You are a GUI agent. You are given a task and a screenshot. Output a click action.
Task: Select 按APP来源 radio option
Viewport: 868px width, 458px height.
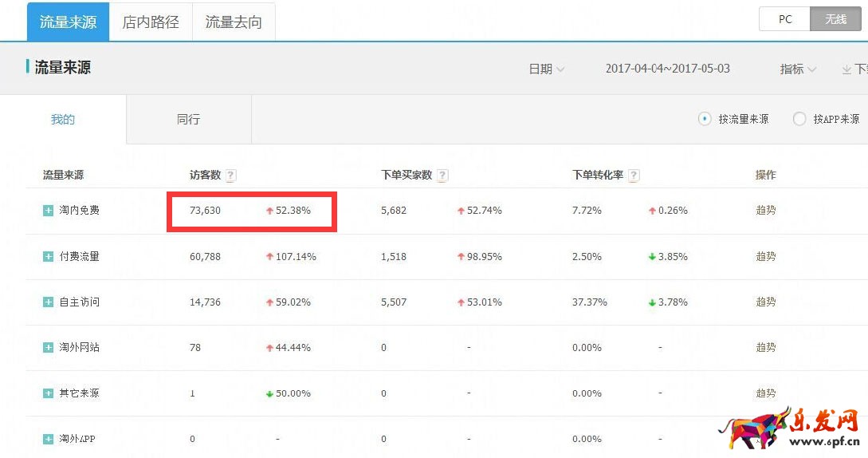[x=799, y=119]
